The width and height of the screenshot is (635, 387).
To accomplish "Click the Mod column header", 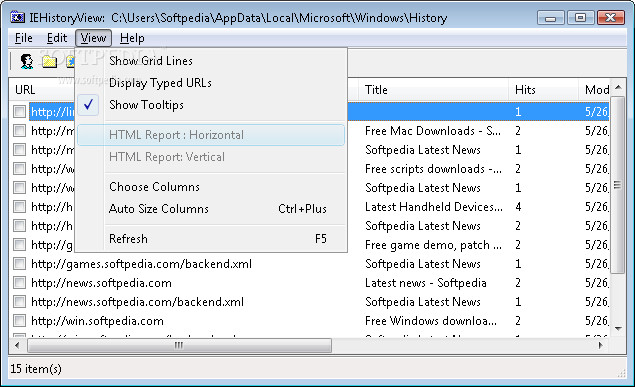I will (x=594, y=89).
